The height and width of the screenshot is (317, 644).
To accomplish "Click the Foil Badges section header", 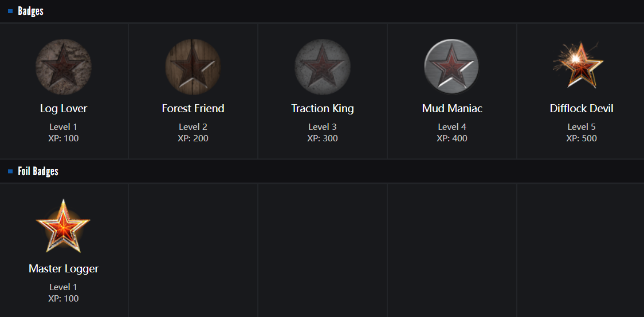I will (38, 171).
